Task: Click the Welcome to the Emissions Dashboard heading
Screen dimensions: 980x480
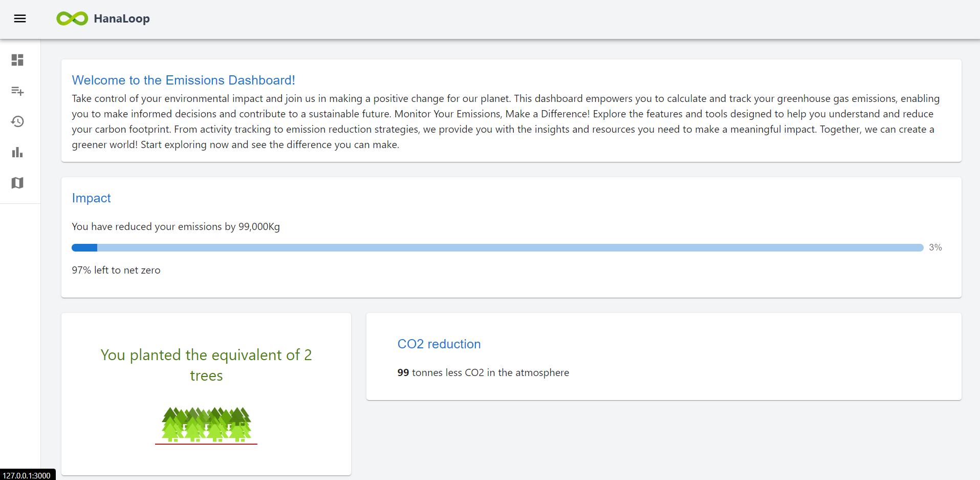Action: point(183,80)
